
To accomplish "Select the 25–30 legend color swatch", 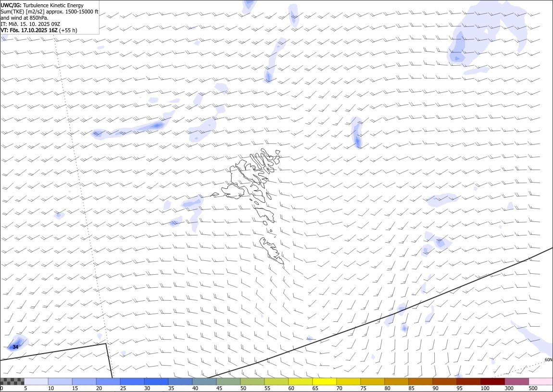I will [132, 381].
